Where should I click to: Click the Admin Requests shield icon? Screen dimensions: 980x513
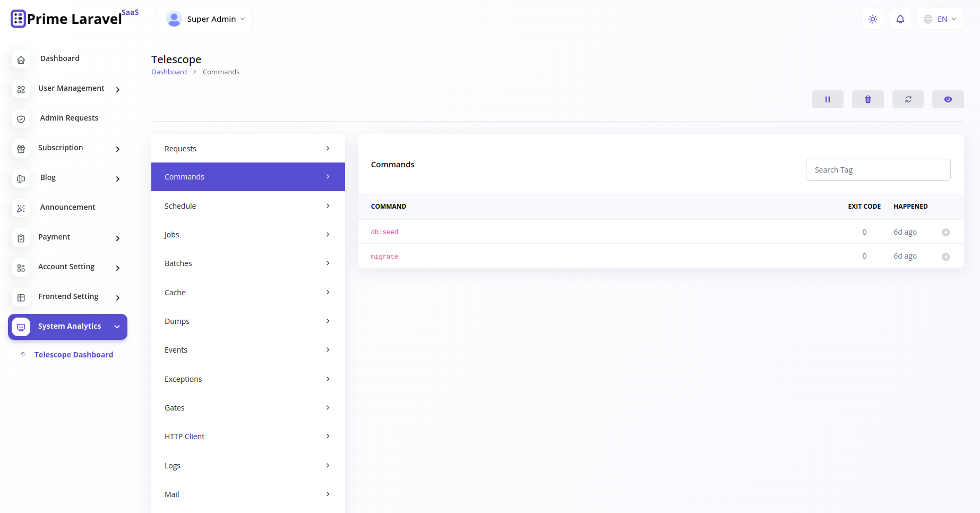(x=21, y=119)
